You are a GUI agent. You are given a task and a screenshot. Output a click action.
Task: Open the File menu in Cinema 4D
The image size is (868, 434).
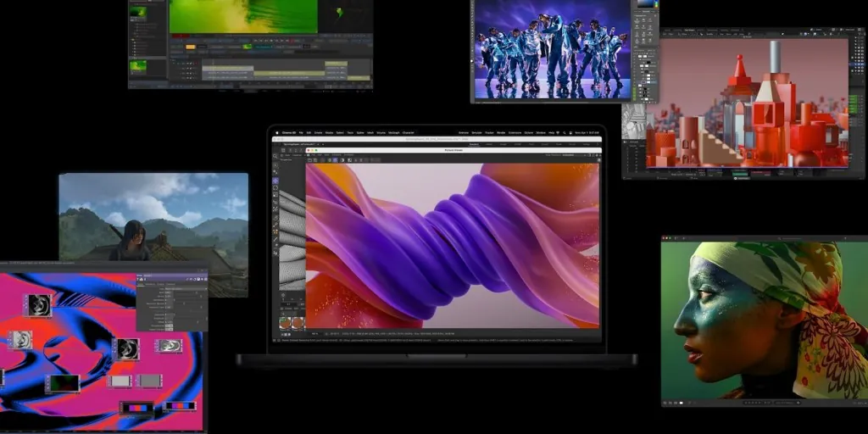point(302,133)
